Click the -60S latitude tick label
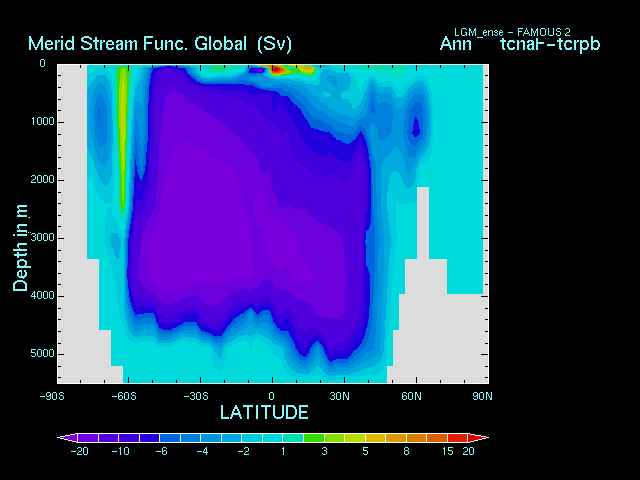The image size is (640, 480). point(124,396)
